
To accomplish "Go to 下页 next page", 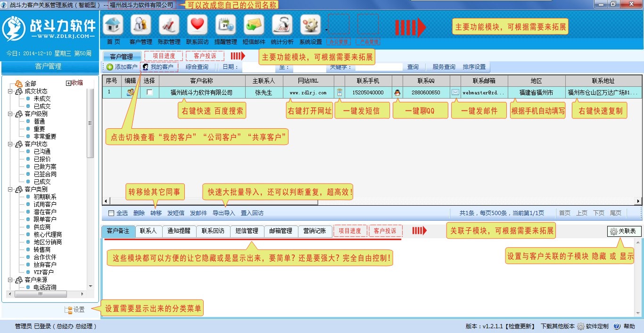I will [x=599, y=213].
